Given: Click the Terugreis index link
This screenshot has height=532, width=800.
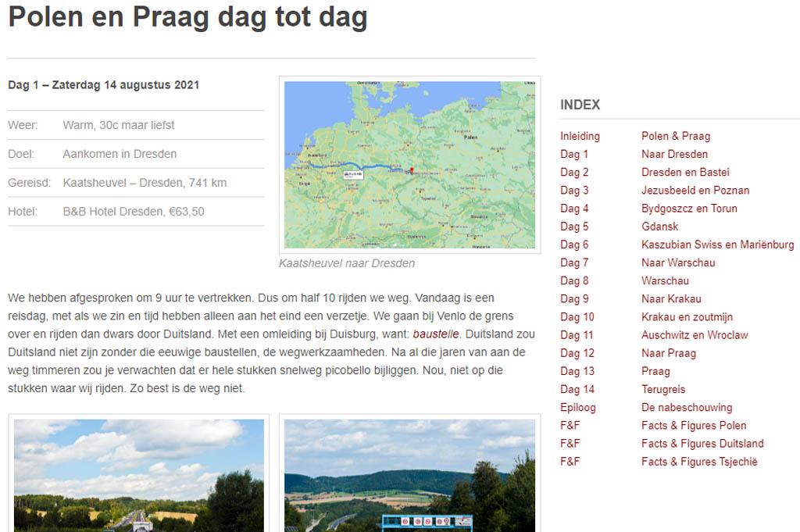Looking at the screenshot, I should (x=663, y=389).
